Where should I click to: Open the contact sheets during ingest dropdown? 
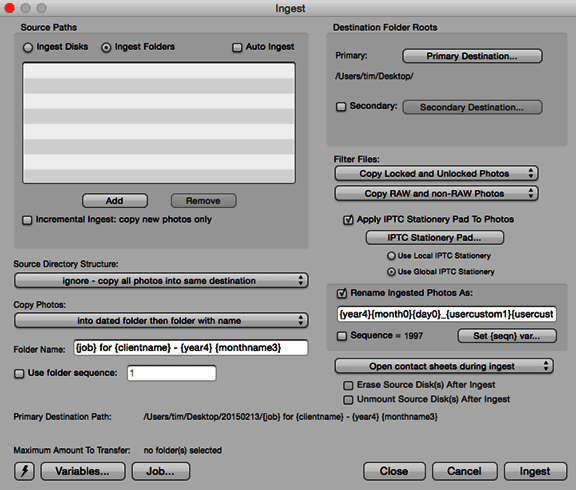[444, 366]
